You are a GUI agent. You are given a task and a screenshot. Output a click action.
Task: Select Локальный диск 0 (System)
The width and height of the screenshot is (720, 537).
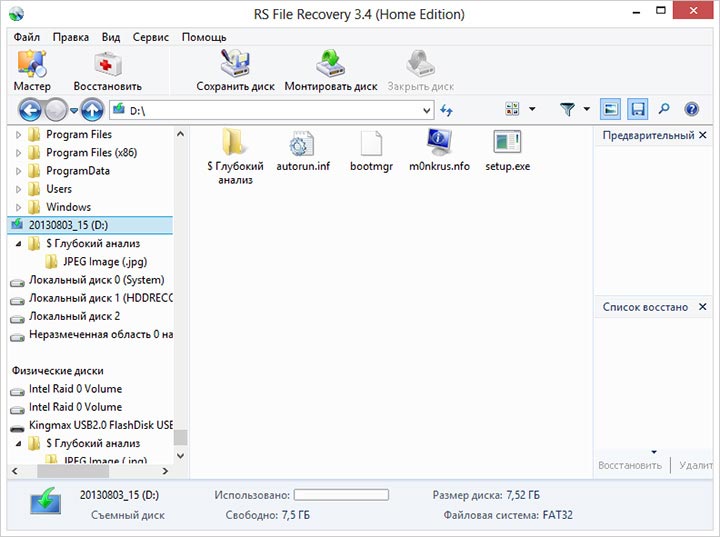(96, 280)
